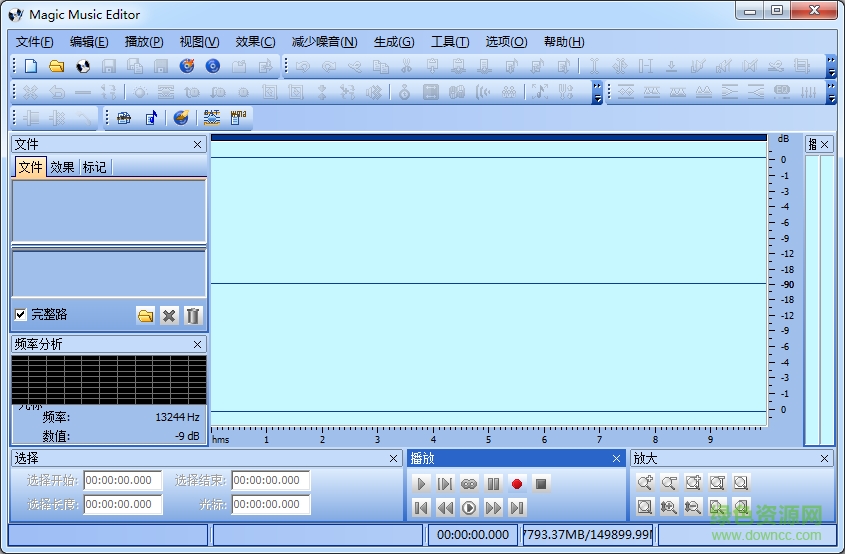Click the Stop playback square button

point(541,484)
